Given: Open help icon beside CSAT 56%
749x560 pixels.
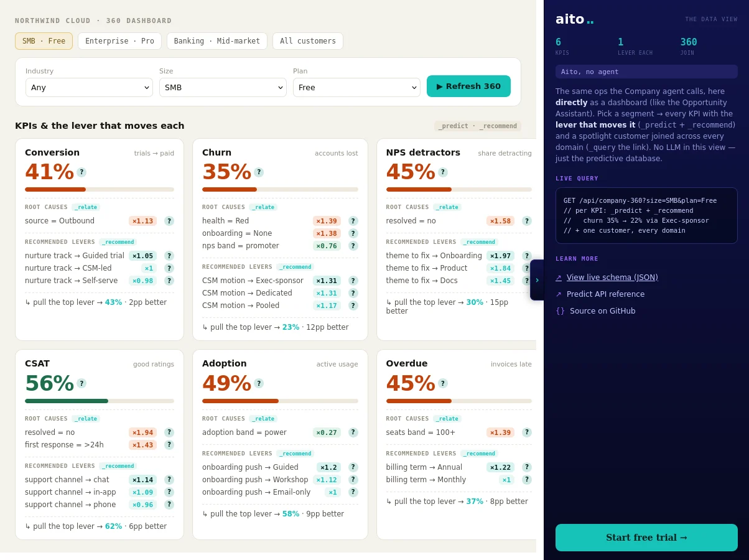Looking at the screenshot, I should [x=81, y=383].
